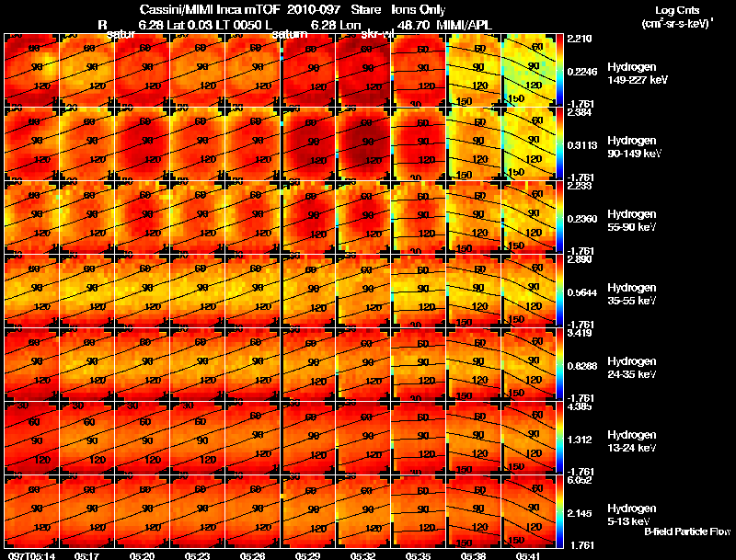Click the 'skr-wl' marker label at top
Viewport: 736px width, 560px height.
click(x=376, y=34)
